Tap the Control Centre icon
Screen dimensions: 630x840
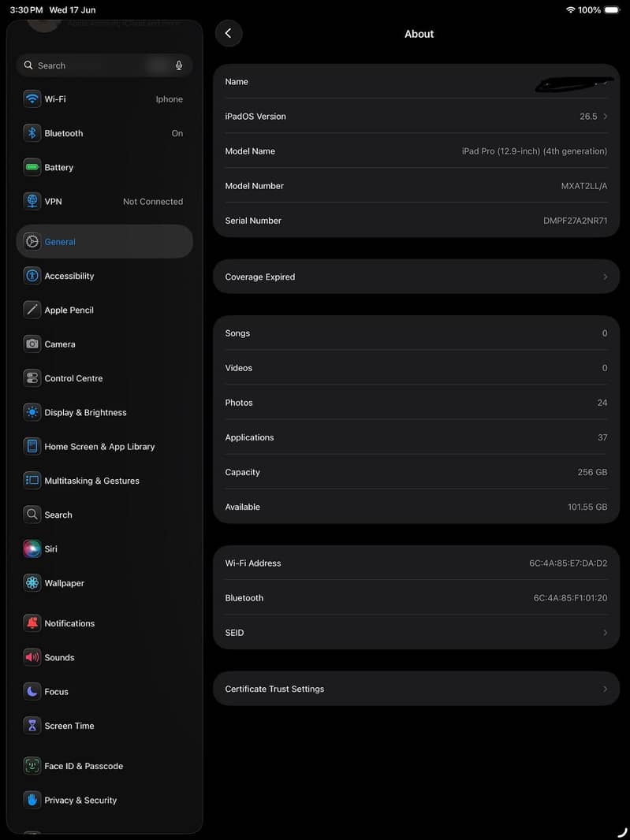(x=32, y=378)
